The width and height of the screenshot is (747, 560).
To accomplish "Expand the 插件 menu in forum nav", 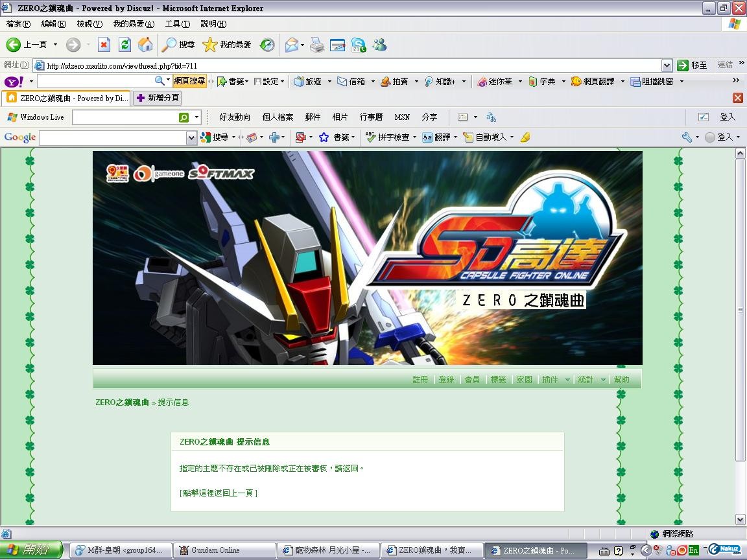I will [567, 380].
